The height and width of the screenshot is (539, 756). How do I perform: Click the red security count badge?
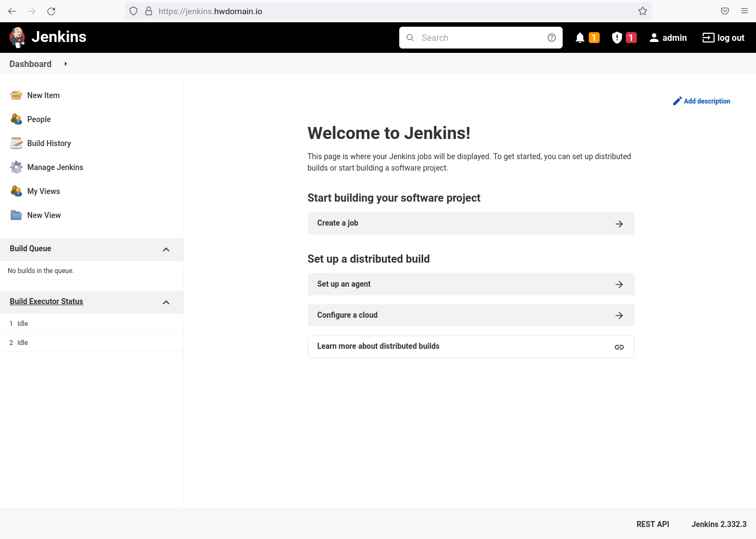pyautogui.click(x=631, y=38)
